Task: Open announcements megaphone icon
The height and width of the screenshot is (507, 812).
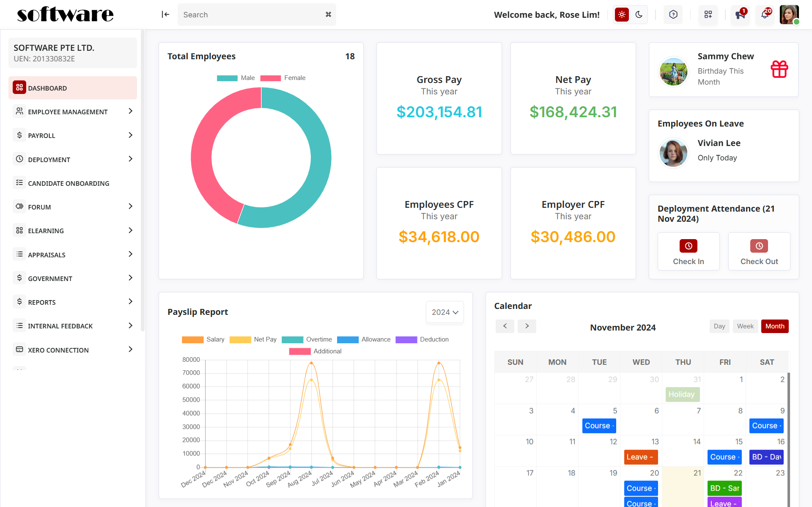Action: [740, 15]
